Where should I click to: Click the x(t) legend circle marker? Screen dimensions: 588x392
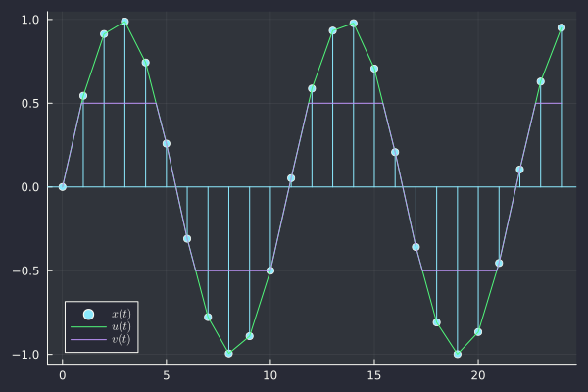(88, 314)
